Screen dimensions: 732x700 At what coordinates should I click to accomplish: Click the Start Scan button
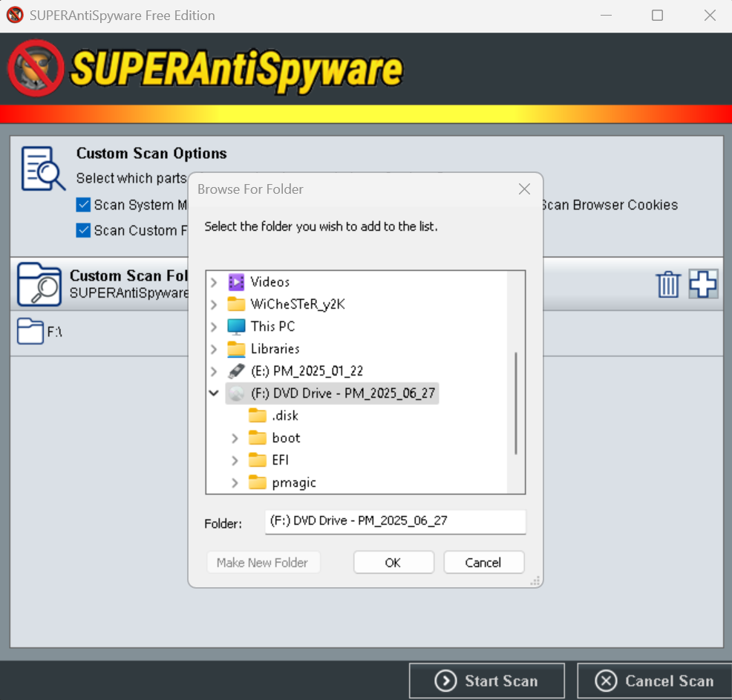pyautogui.click(x=487, y=681)
